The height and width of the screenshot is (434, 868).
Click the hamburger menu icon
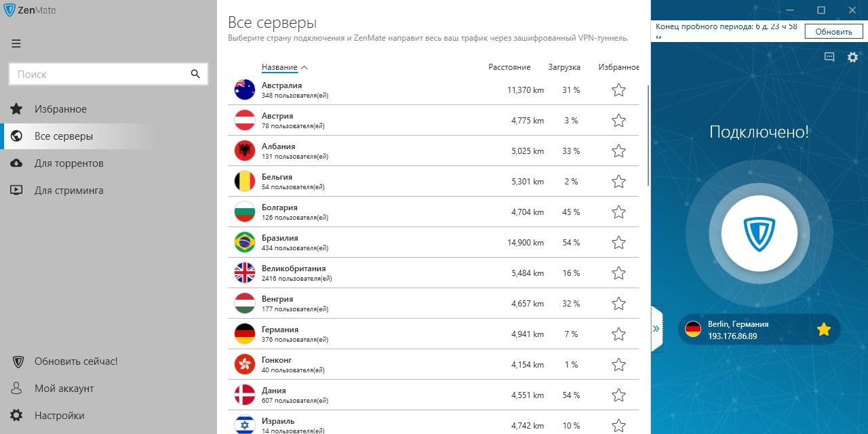tap(16, 43)
